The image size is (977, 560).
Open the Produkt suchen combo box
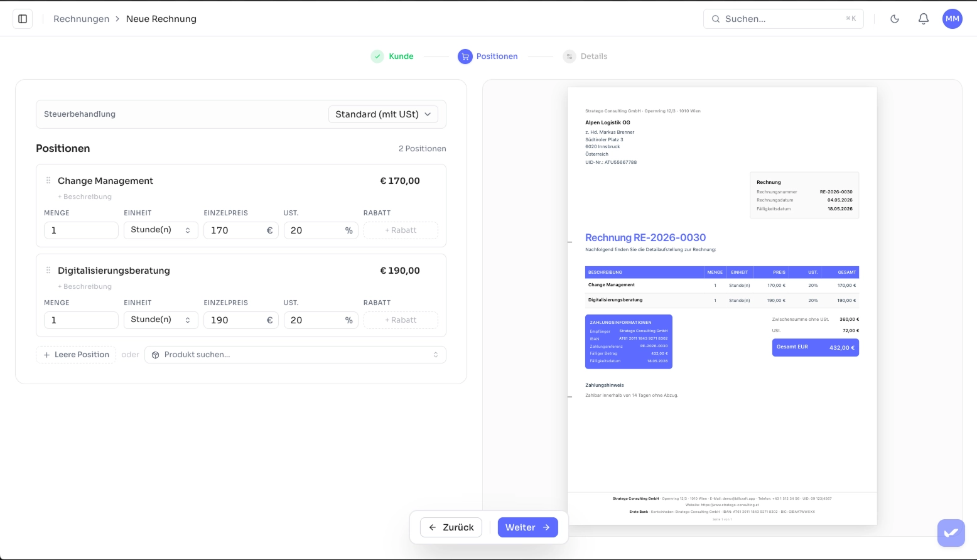[x=295, y=355]
